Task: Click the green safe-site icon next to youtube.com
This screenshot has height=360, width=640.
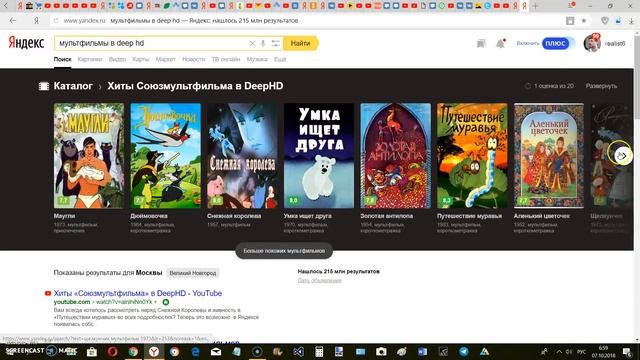Action: coord(166,302)
